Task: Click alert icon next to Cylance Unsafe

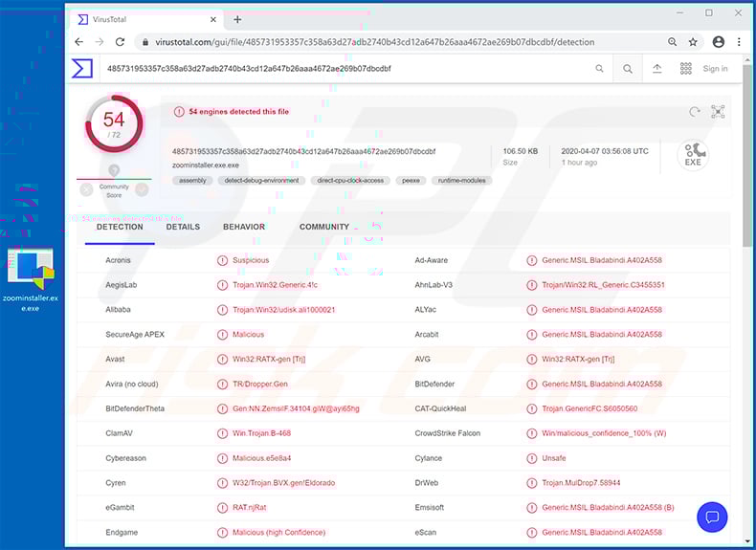Action: 532,458
